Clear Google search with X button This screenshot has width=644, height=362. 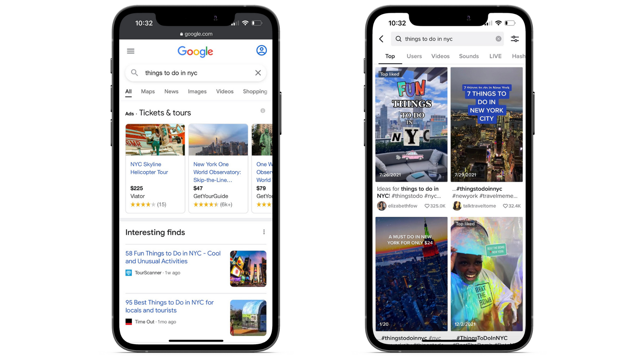pyautogui.click(x=257, y=73)
